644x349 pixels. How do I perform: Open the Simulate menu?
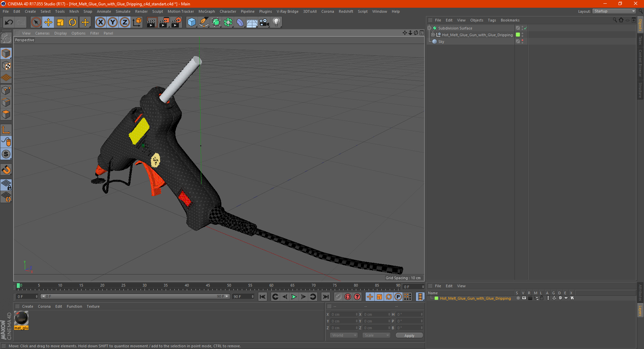(123, 11)
